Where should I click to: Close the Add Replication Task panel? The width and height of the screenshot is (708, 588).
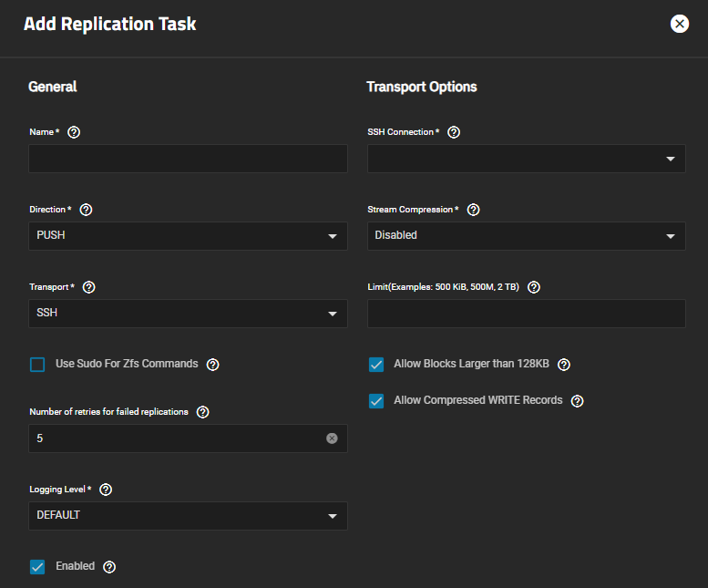click(680, 25)
